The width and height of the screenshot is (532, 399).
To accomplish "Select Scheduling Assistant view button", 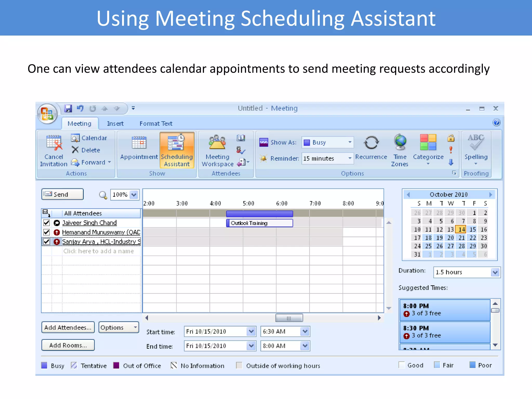I will [x=177, y=150].
